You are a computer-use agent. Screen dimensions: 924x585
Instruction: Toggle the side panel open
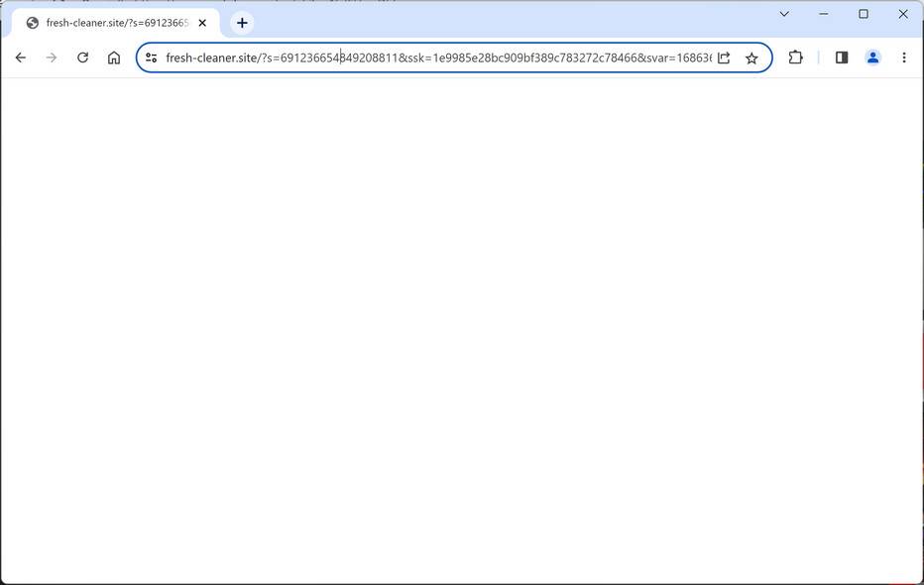[x=842, y=58]
